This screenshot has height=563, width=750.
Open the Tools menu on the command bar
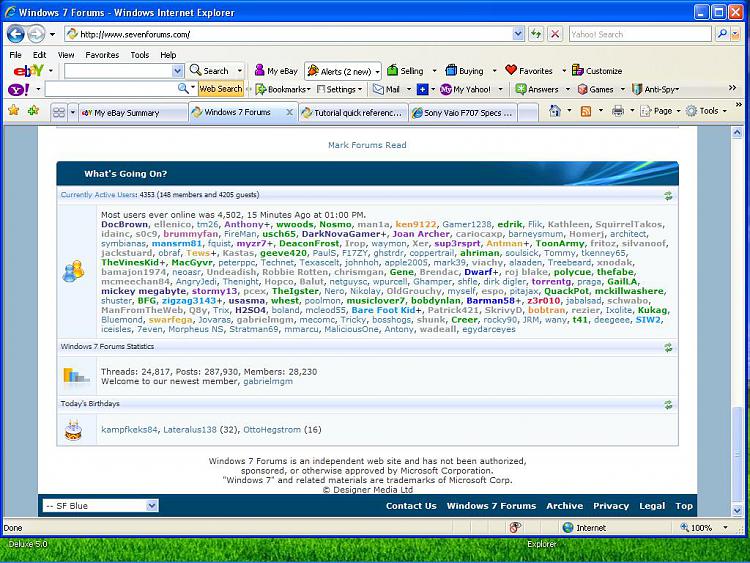pyautogui.click(x=706, y=111)
